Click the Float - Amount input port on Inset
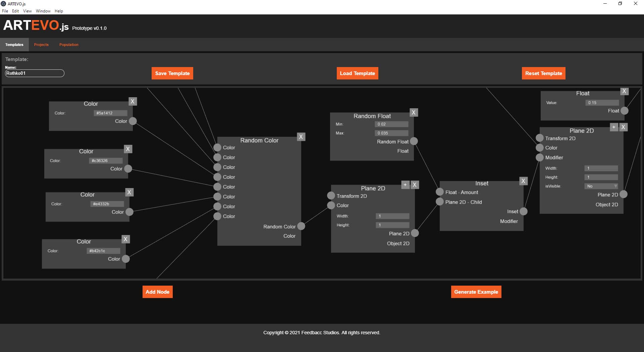The image size is (644, 352). coord(440,192)
